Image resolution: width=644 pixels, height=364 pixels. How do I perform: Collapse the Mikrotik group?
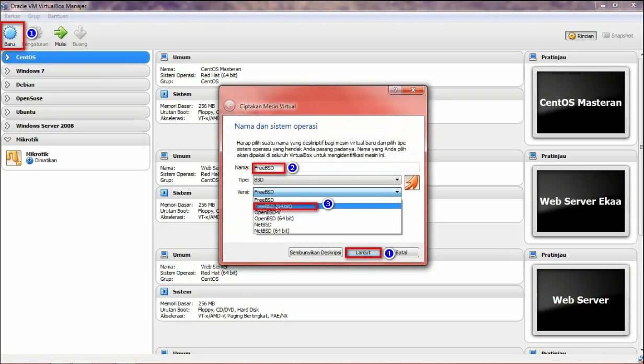(7, 140)
